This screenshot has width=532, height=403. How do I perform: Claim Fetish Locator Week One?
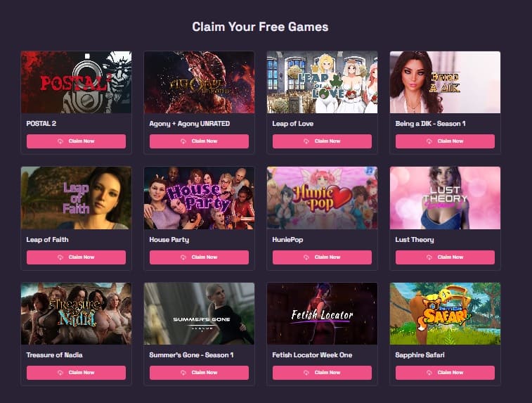click(x=322, y=373)
